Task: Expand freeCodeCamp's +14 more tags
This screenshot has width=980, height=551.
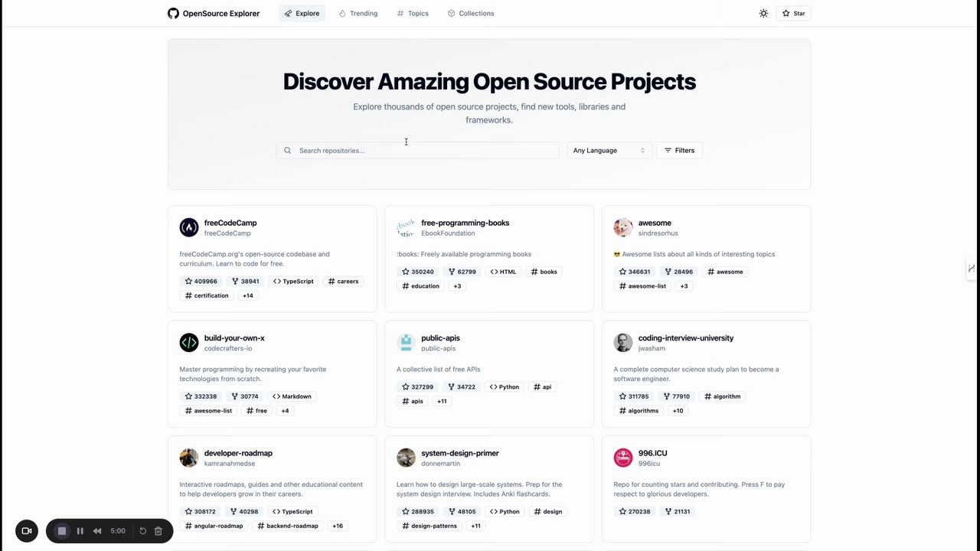Action: (248, 295)
